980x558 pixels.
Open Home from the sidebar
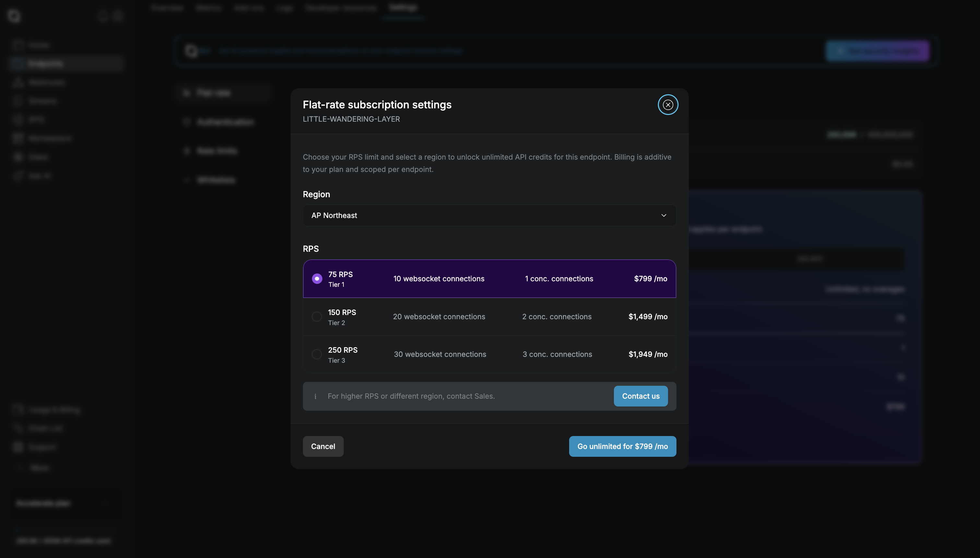(x=39, y=45)
